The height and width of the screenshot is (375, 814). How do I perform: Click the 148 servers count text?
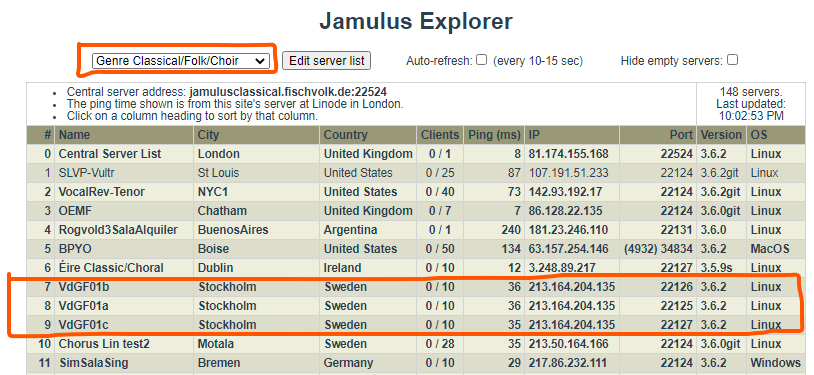coord(751,92)
